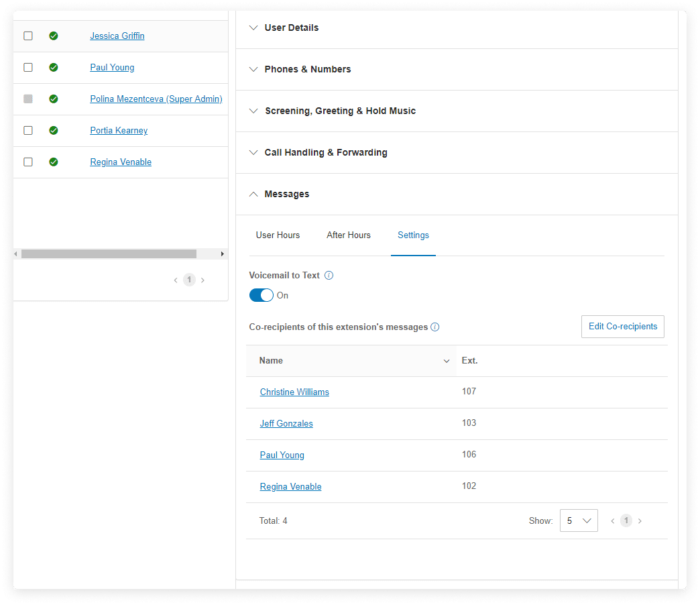The height and width of the screenshot is (605, 700).
Task: Switch to the After Hours tab
Action: pyautogui.click(x=349, y=235)
